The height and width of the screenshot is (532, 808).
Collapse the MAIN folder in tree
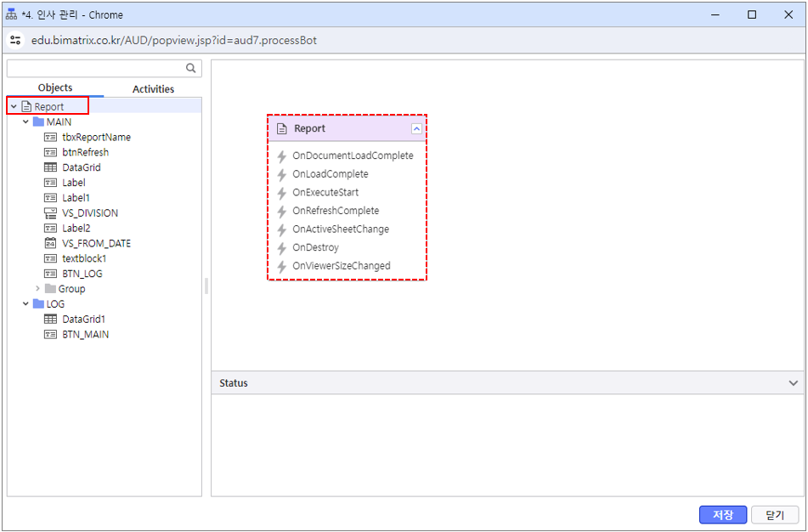click(x=26, y=122)
